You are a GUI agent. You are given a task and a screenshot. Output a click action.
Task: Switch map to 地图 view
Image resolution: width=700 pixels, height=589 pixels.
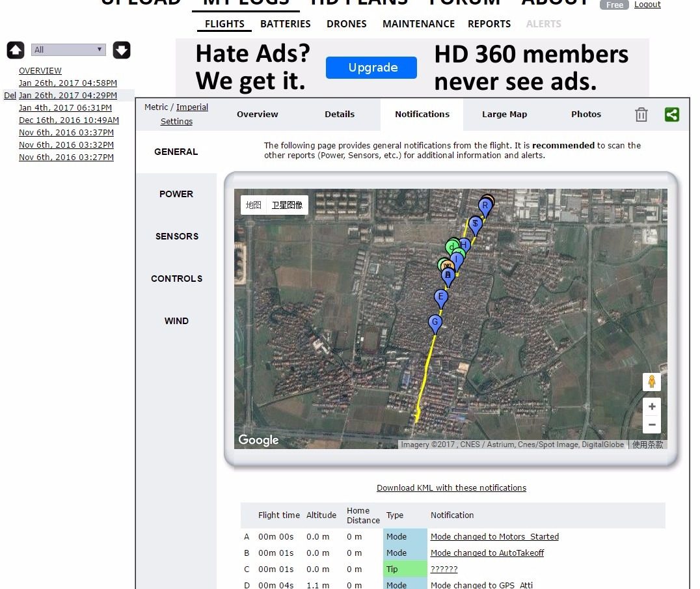click(253, 205)
